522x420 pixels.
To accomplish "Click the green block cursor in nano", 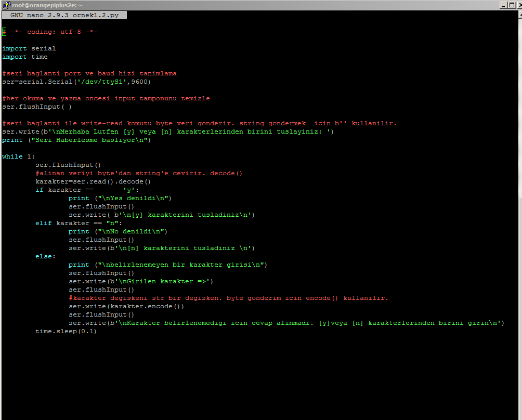I will 3,32.
